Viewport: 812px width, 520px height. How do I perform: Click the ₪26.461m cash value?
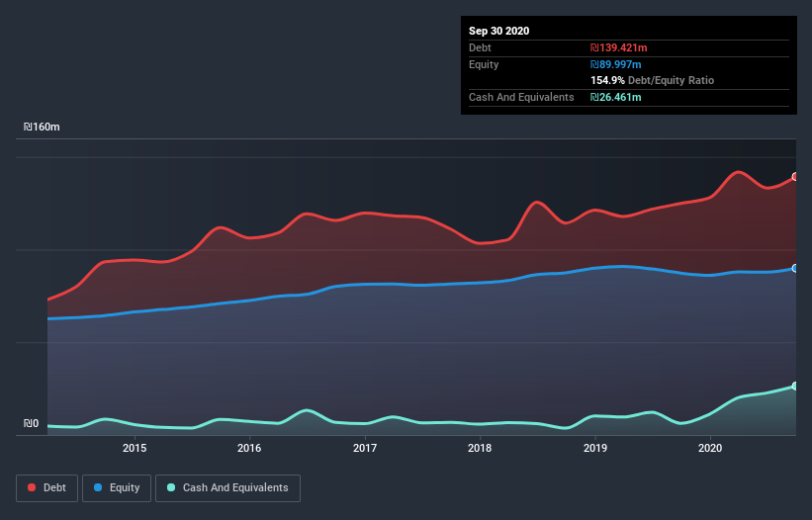tap(616, 97)
